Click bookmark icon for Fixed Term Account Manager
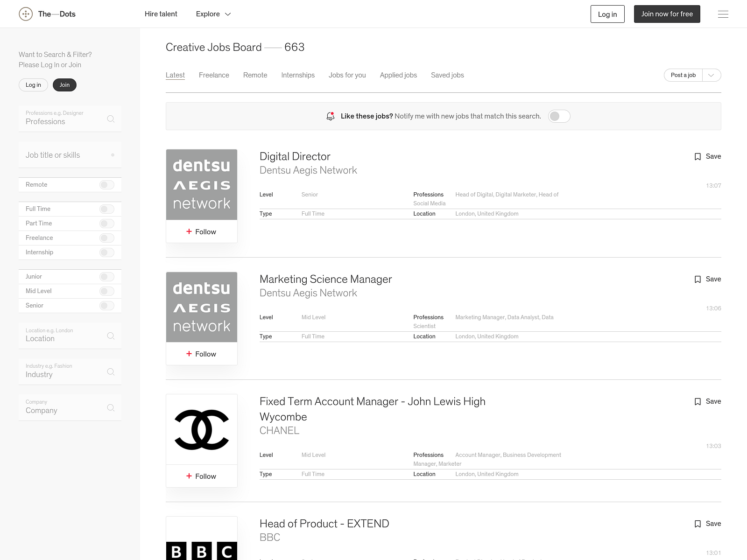 698,401
